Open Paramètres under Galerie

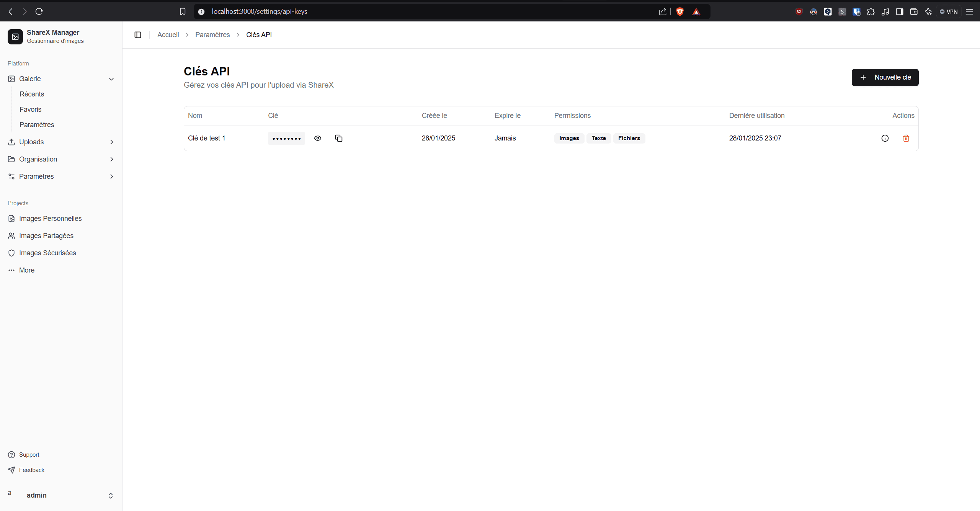(37, 125)
